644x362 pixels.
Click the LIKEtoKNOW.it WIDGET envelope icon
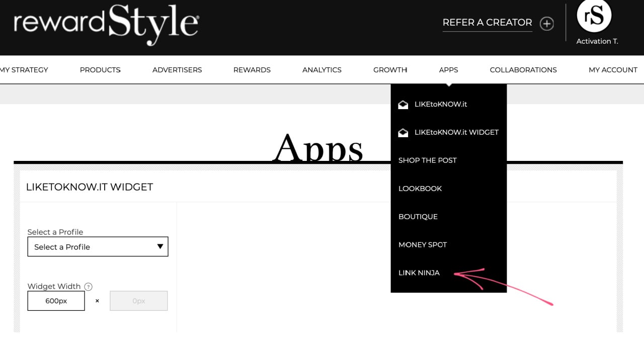pos(403,133)
